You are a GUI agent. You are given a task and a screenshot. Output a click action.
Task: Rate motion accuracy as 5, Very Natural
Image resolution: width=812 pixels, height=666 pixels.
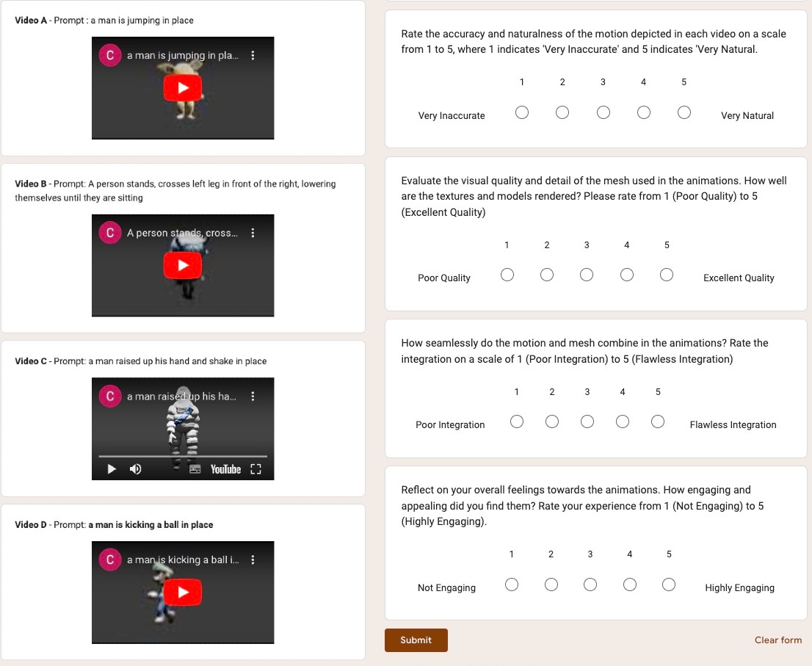click(684, 113)
